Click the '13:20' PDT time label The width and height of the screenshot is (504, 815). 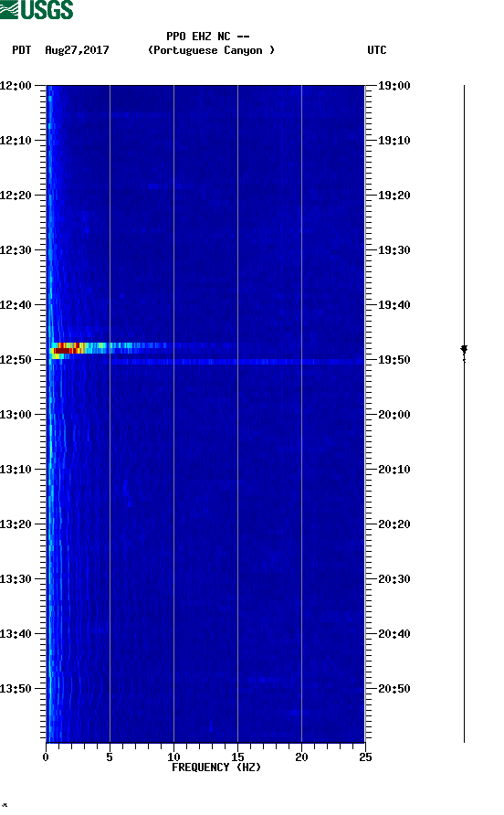point(16,524)
